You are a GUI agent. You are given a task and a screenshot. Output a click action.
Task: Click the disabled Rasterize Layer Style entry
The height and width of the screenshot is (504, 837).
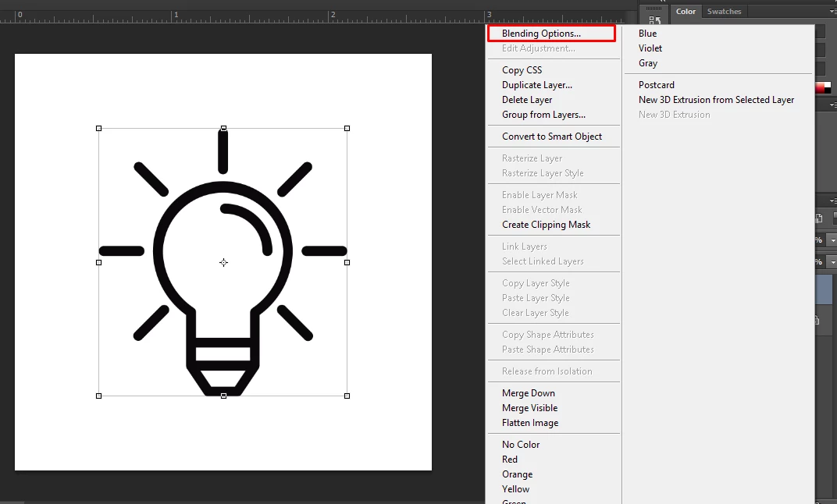[x=543, y=173]
